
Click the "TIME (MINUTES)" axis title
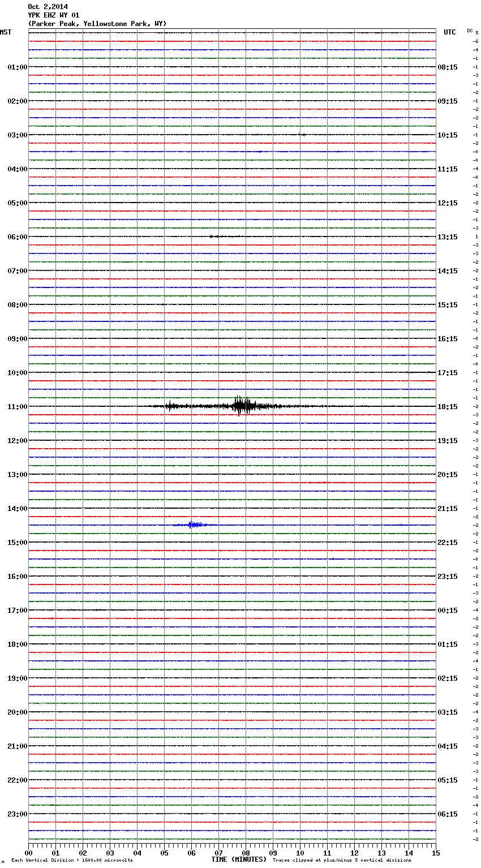(x=239, y=860)
